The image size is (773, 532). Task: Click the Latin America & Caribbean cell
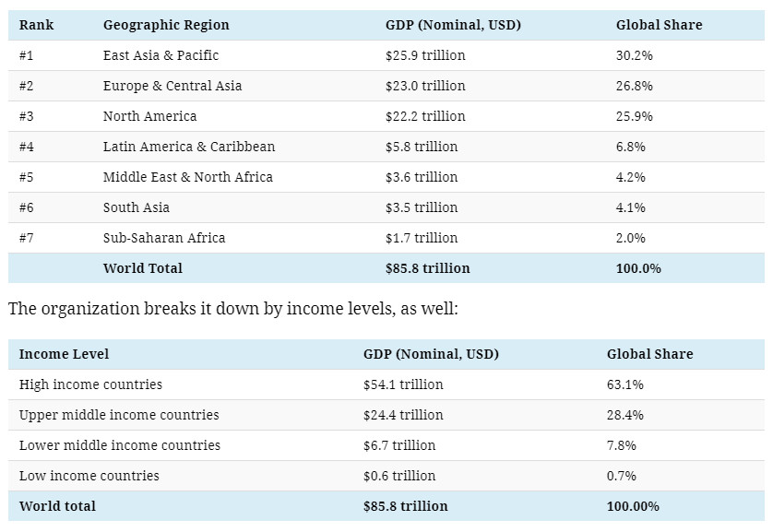189,147
